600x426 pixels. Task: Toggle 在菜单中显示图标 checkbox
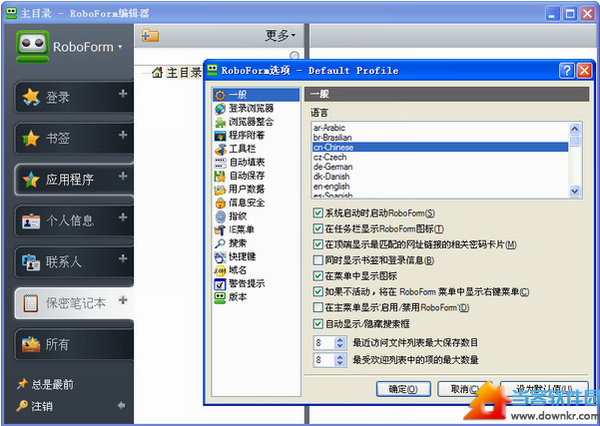[x=318, y=276]
